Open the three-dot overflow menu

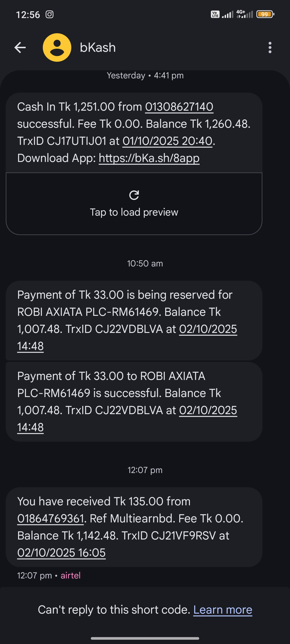point(270,47)
